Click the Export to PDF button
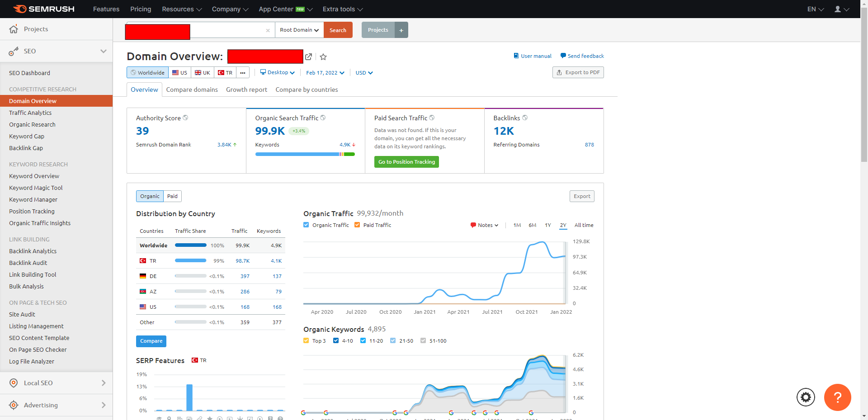This screenshot has height=420, width=868. (578, 72)
